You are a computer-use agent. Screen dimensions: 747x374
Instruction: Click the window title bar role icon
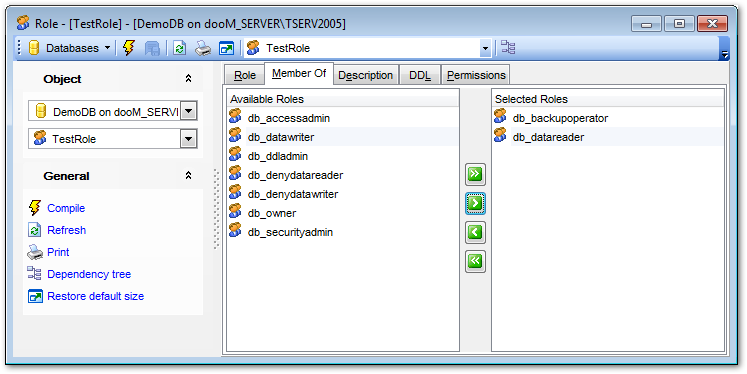pos(23,22)
